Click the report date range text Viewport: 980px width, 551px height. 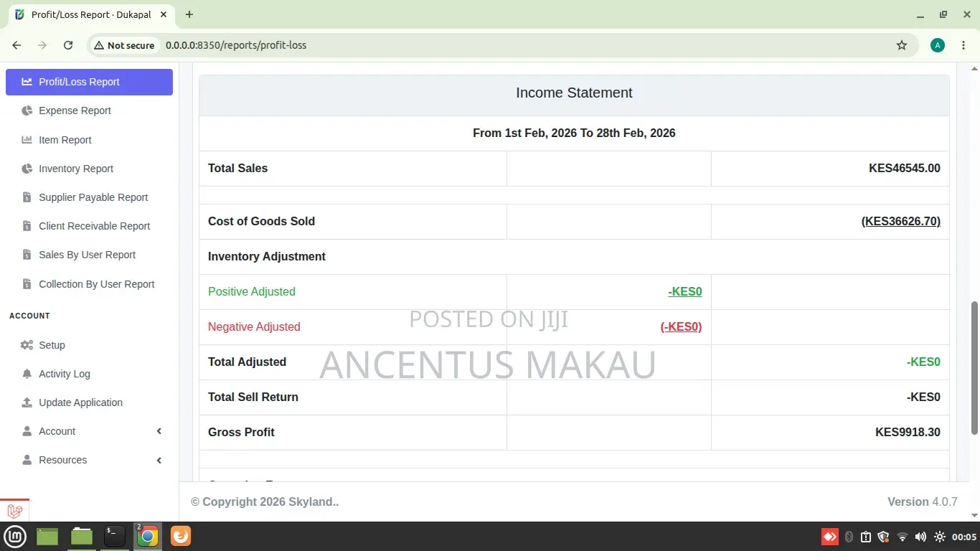click(574, 133)
